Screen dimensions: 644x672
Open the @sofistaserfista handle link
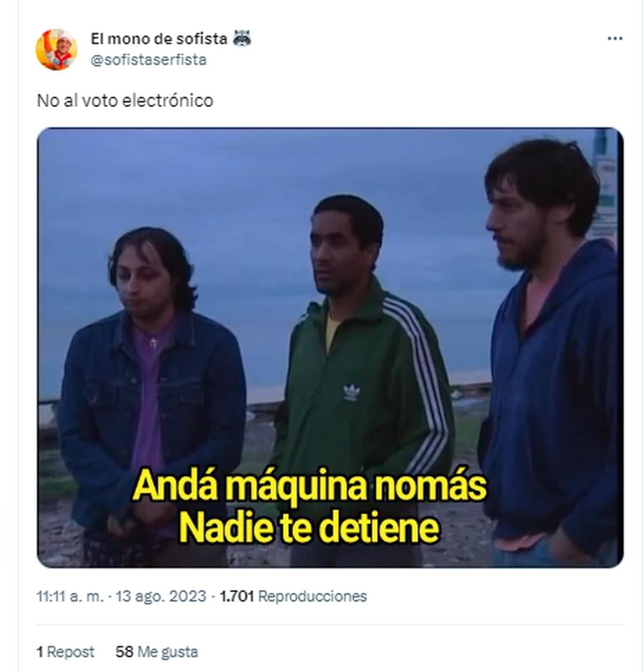coord(149,60)
